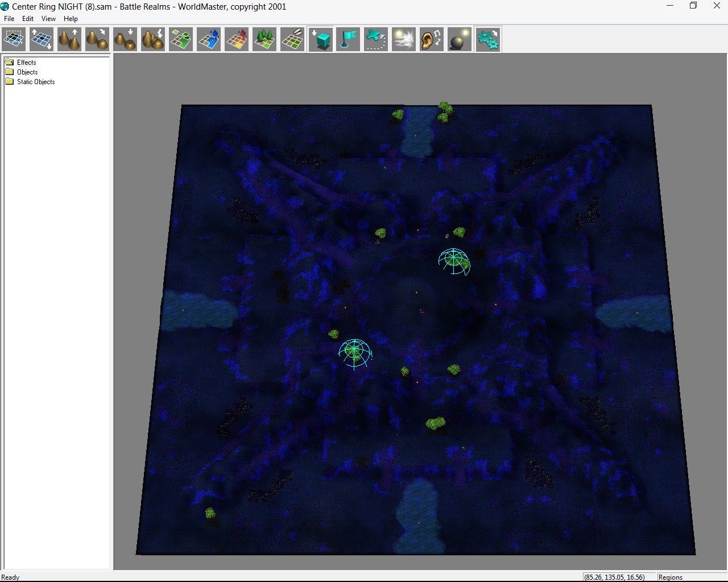Open the Static Objects folder
This screenshot has height=582, width=728.
[35, 82]
